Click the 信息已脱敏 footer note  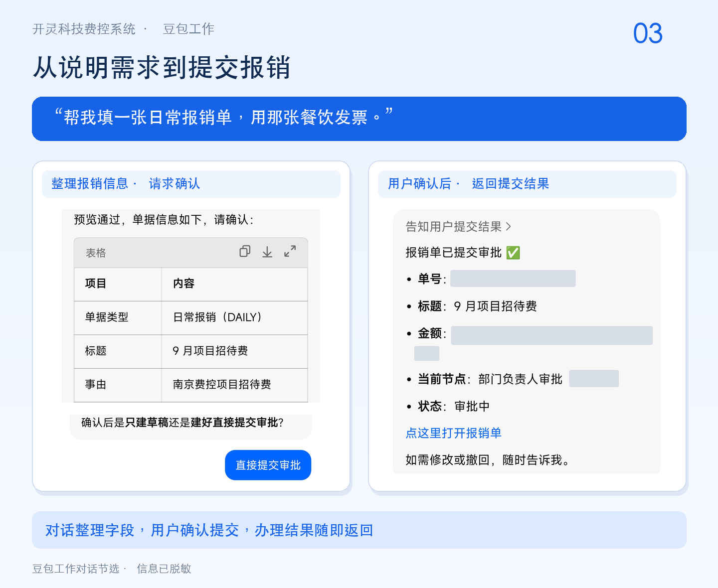coord(164,569)
